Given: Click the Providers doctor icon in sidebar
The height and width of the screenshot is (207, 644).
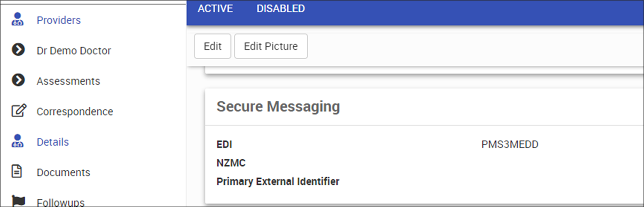Looking at the screenshot, I should (18, 20).
